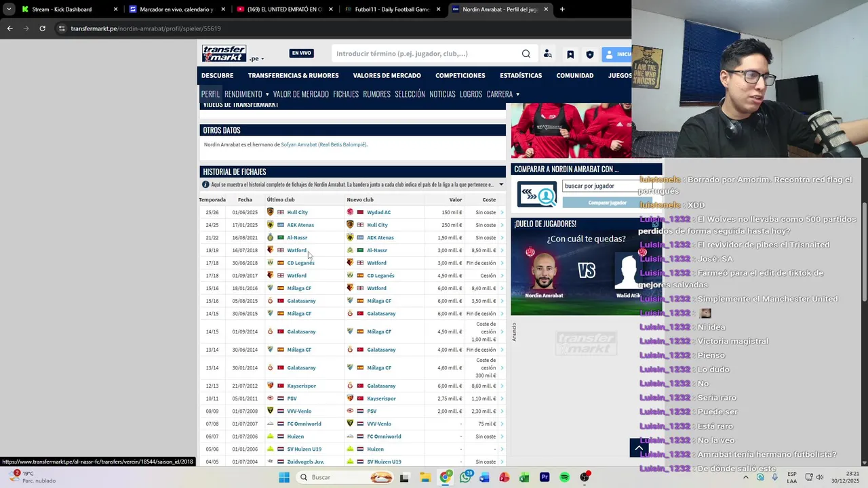Show hidden system tray icons chevron
The width and height of the screenshot is (868, 488).
click(x=745, y=477)
